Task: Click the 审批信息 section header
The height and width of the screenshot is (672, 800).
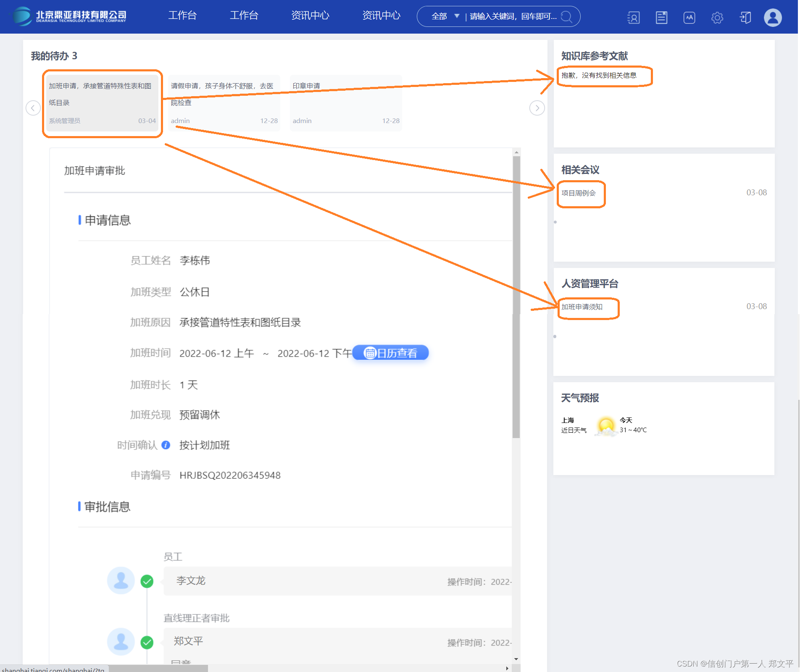Action: [x=108, y=507]
